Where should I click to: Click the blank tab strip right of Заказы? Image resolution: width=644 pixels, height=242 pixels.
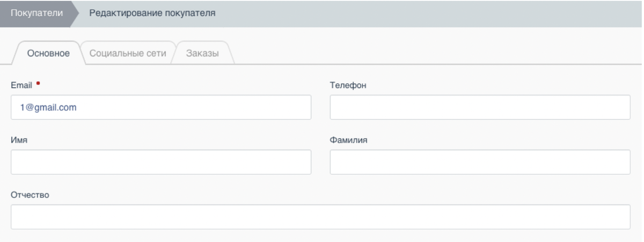(429, 53)
